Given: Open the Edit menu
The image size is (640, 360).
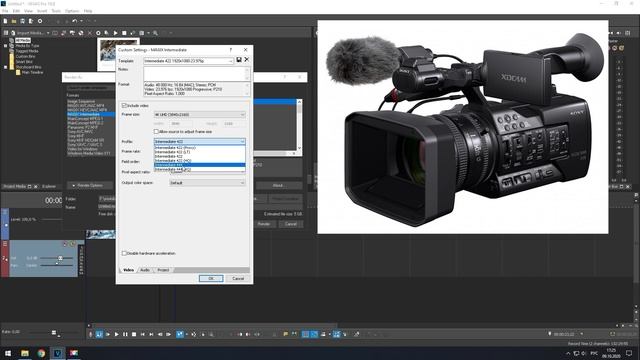Looking at the screenshot, I should 16,11.
